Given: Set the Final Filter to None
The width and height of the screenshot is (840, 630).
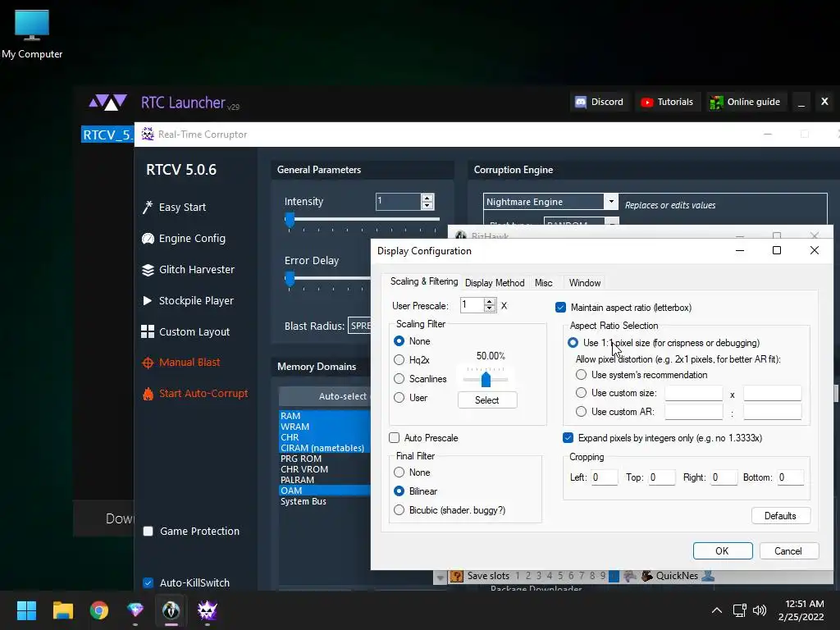Looking at the screenshot, I should 399,472.
